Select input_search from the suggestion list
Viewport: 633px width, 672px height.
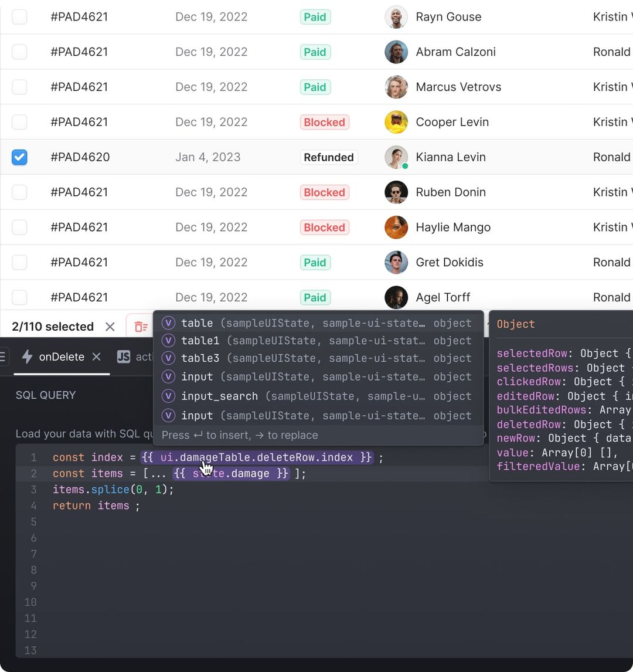coord(219,396)
